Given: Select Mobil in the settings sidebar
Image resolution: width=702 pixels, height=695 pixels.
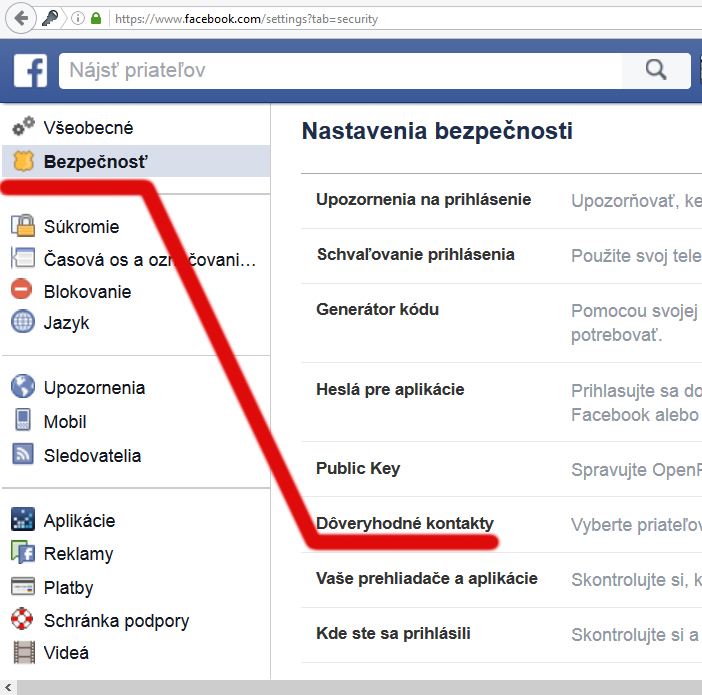Looking at the screenshot, I should pyautogui.click(x=65, y=422).
